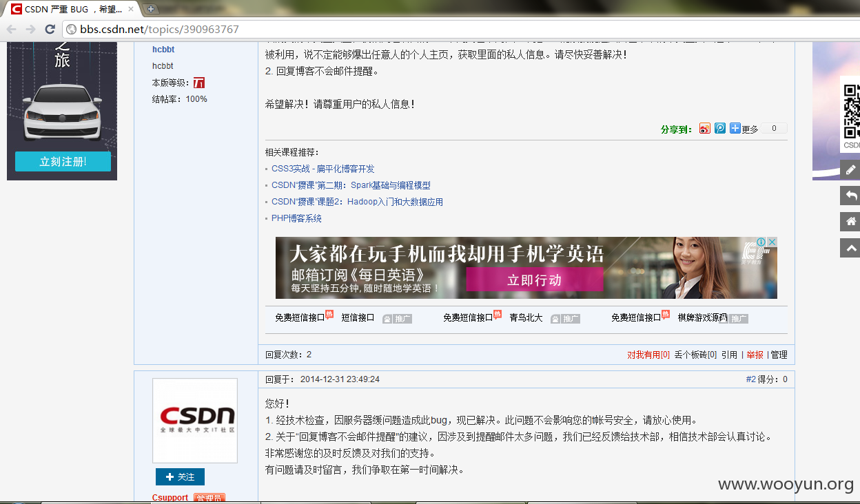Reload the page with refresh icon
The width and height of the screenshot is (860, 504).
(50, 30)
